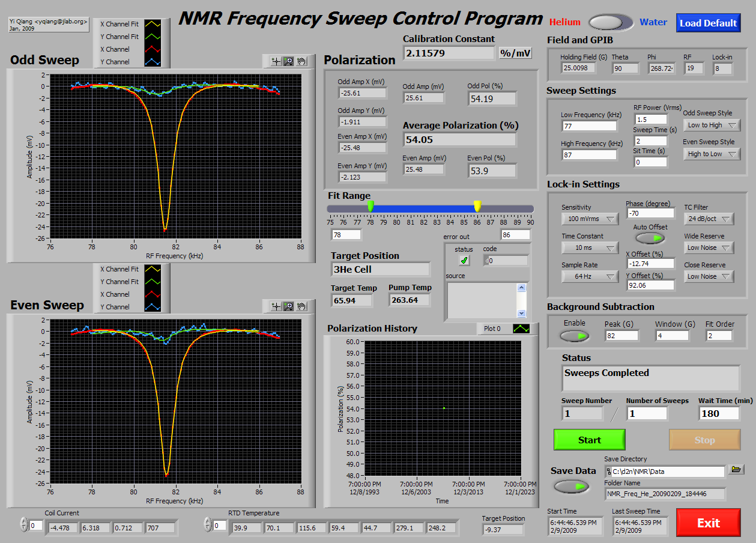The image size is (756, 543).
Task: Open the Close Reserve dropdown
Action: coord(709,276)
